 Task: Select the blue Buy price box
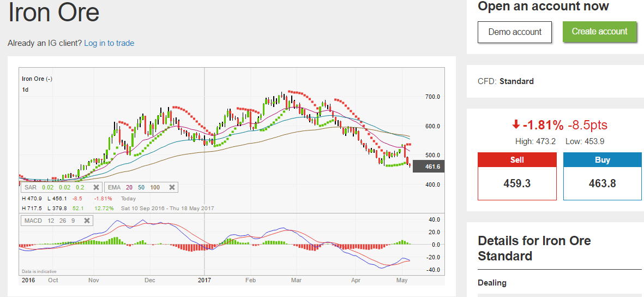click(x=602, y=176)
